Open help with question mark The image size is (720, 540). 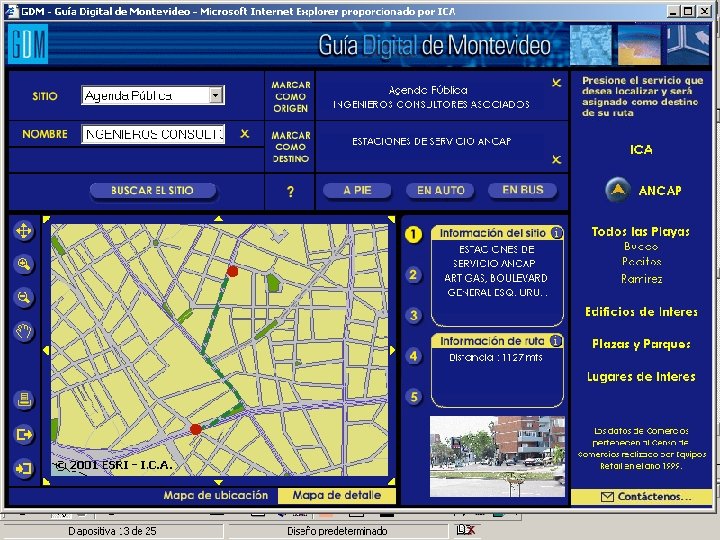[290, 191]
